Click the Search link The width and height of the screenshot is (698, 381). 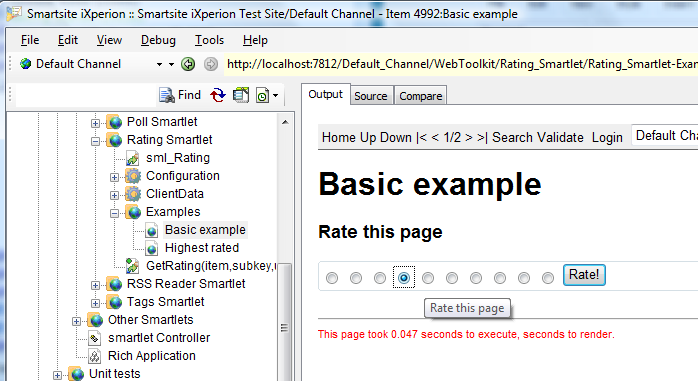512,138
